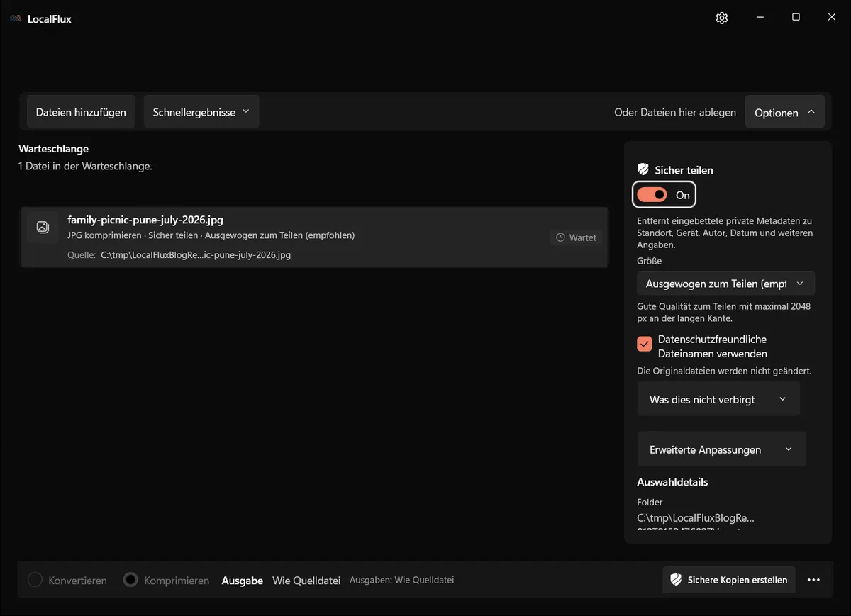851x616 pixels.
Task: Open the Schnellergebnisse dropdown
Action: 201,112
